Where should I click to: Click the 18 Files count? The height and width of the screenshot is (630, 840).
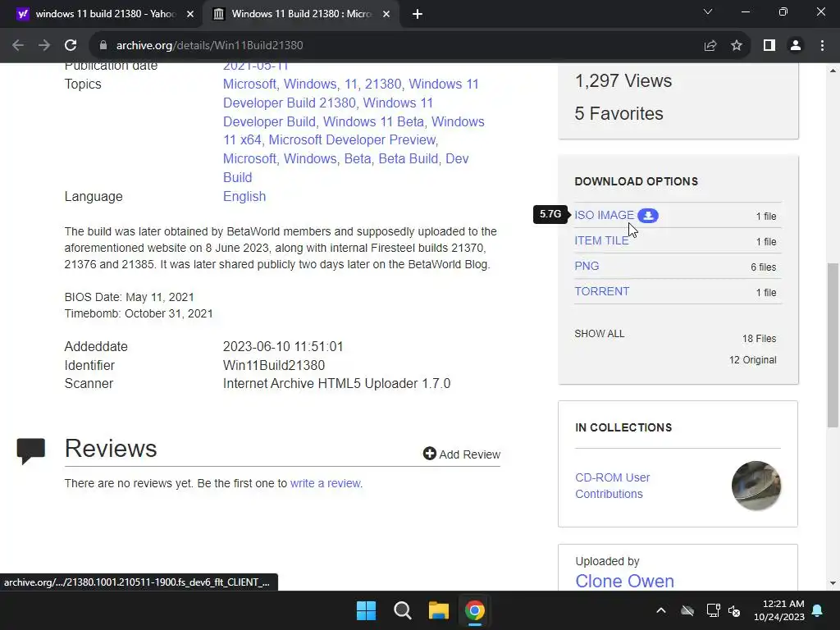(759, 339)
